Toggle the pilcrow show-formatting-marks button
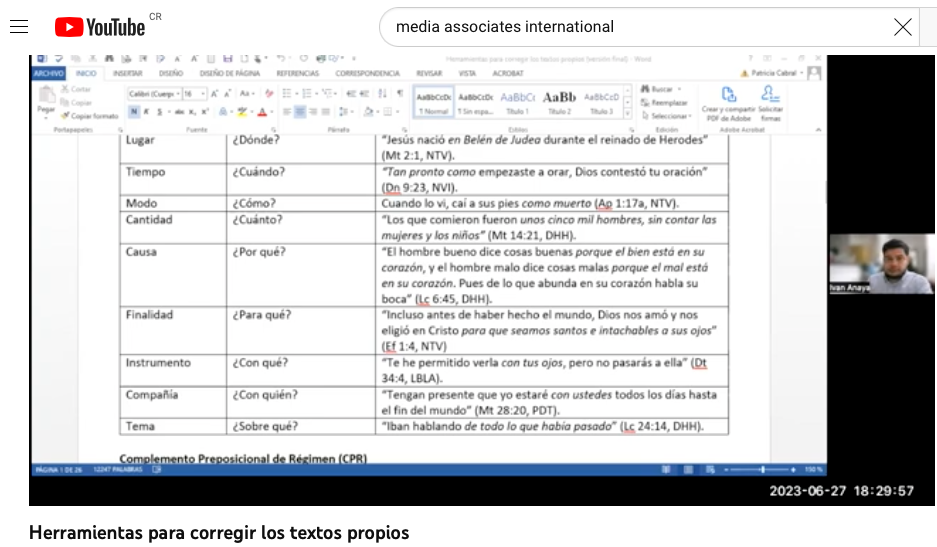 click(x=400, y=93)
